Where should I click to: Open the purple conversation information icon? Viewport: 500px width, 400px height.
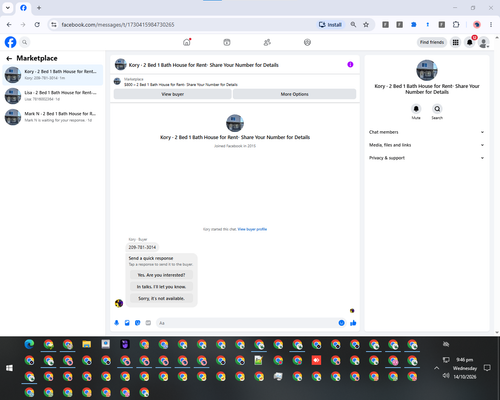point(350,65)
